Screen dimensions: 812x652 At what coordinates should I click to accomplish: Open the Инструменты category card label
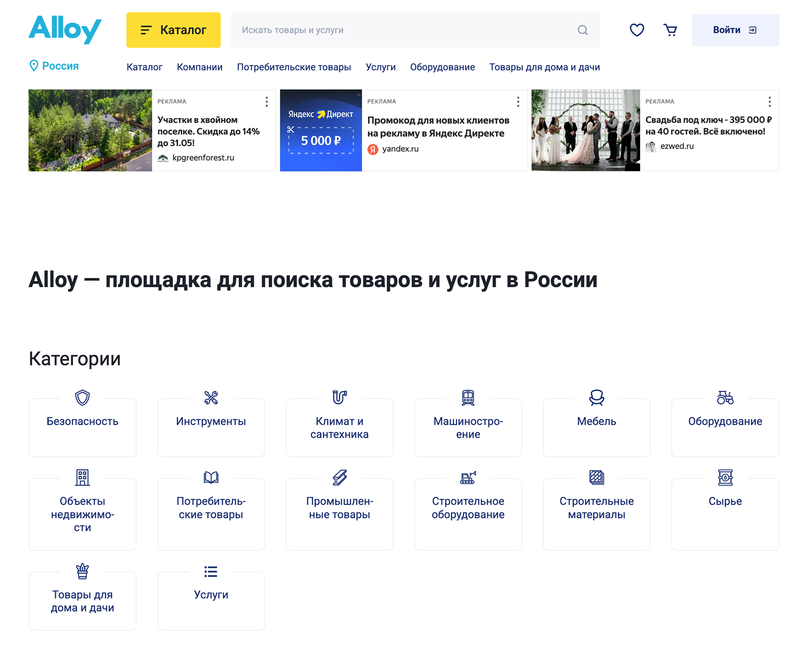click(211, 421)
